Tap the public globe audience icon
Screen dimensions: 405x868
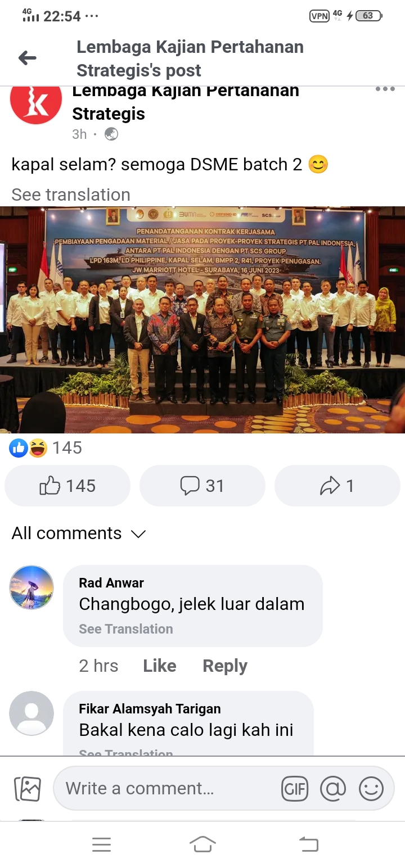pyautogui.click(x=111, y=134)
